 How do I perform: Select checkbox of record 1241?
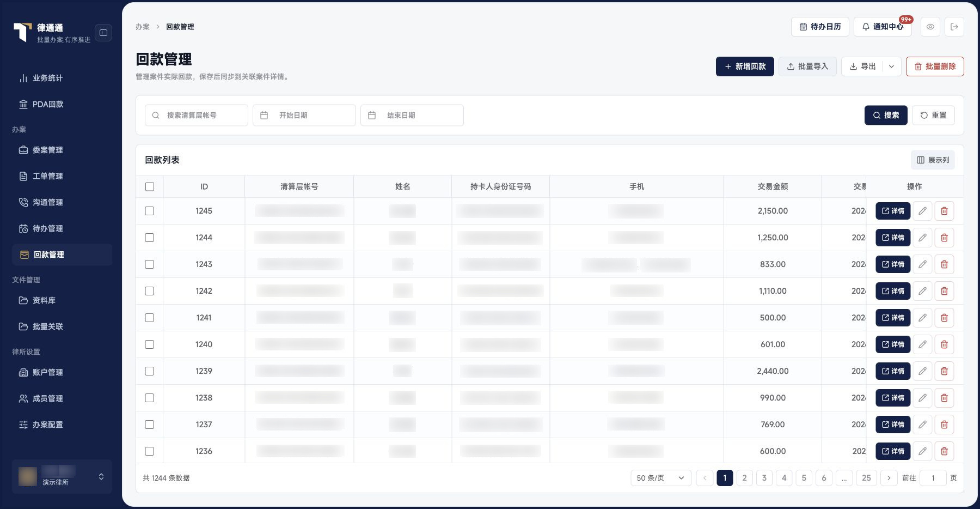150,318
